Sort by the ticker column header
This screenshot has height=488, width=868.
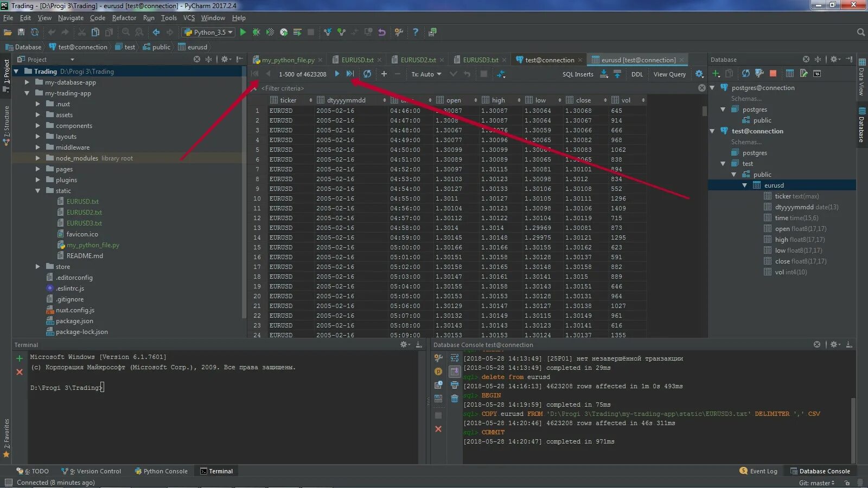click(x=291, y=100)
